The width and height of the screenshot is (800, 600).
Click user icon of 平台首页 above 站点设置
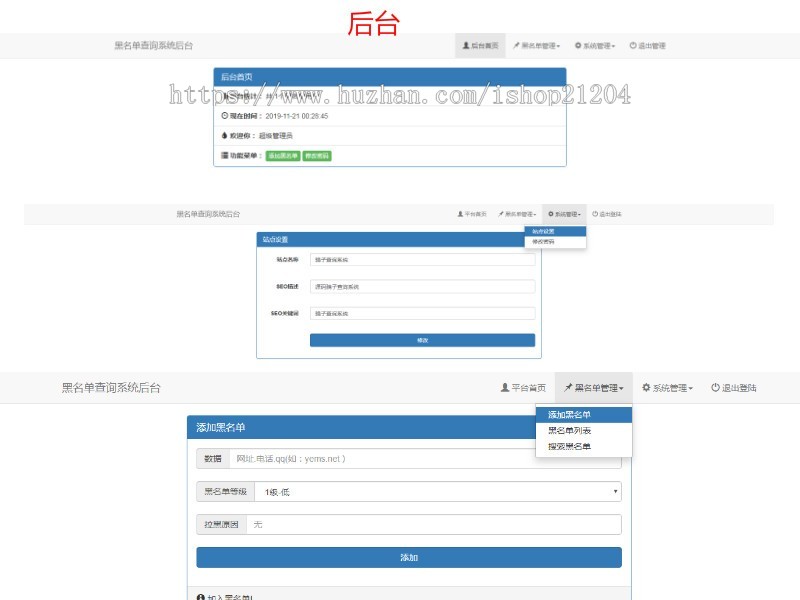pos(460,214)
